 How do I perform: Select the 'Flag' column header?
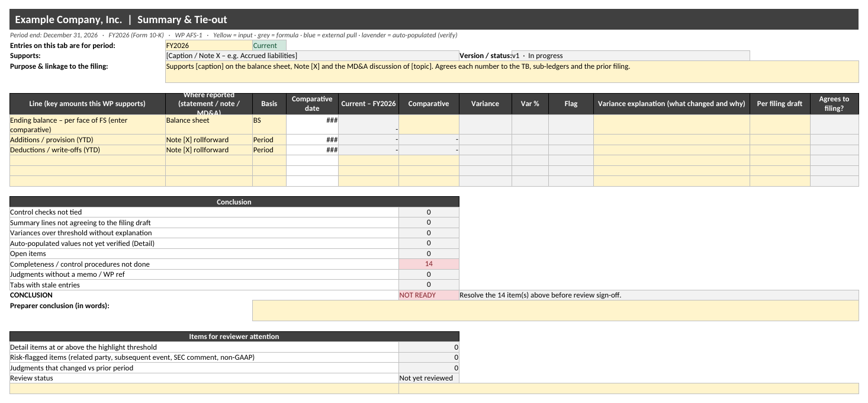[571, 104]
